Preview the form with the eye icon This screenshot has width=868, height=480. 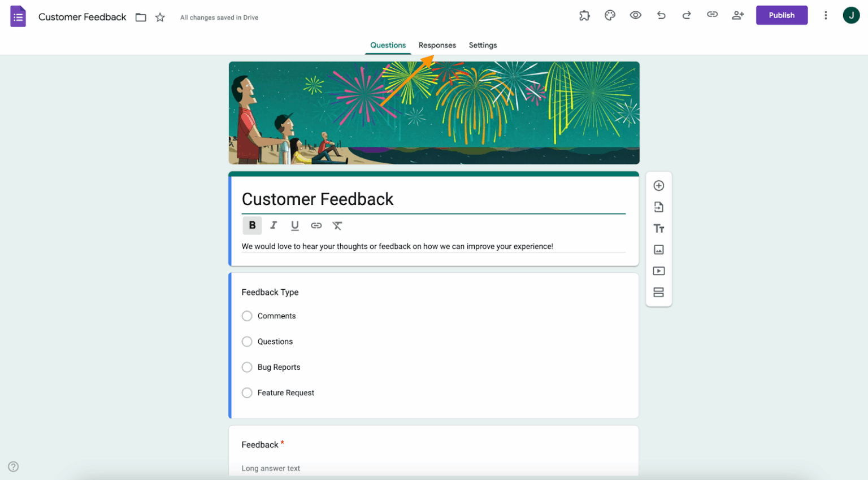tap(635, 15)
